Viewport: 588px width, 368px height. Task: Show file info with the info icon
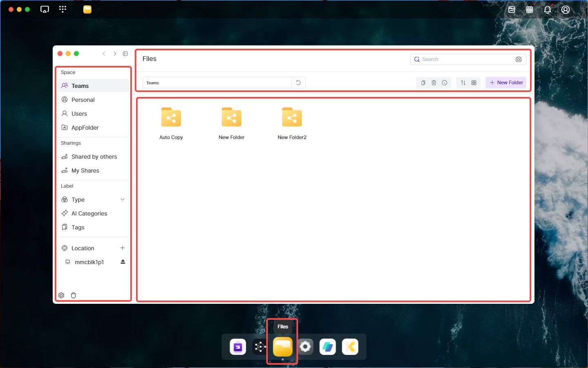point(444,83)
